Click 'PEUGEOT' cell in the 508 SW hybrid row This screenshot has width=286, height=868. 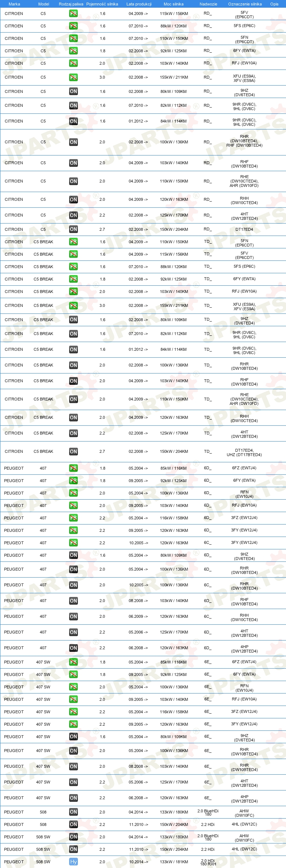click(14, 862)
